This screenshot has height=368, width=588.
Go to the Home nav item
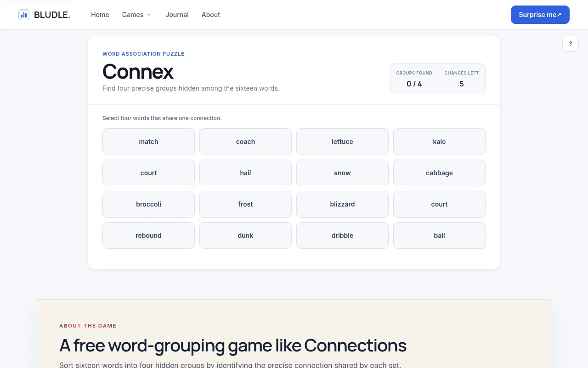click(100, 15)
